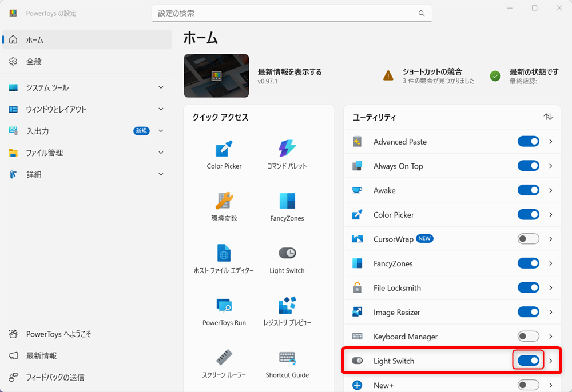The image size is (572, 392).
Task: Open Light Switch from quick access
Action: pyautogui.click(x=287, y=258)
